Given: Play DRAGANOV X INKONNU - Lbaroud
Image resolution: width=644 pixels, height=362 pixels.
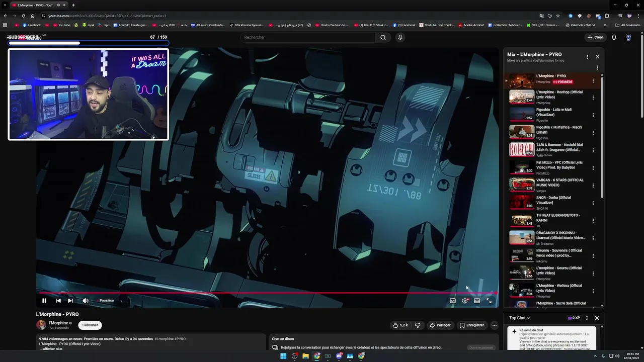Looking at the screenshot, I should 552,238.
